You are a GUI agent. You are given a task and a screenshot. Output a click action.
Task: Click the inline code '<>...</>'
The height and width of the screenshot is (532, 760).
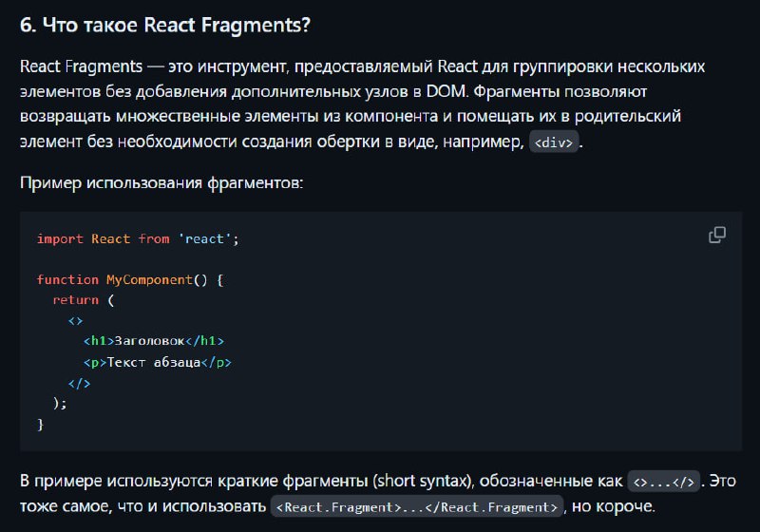tap(663, 481)
